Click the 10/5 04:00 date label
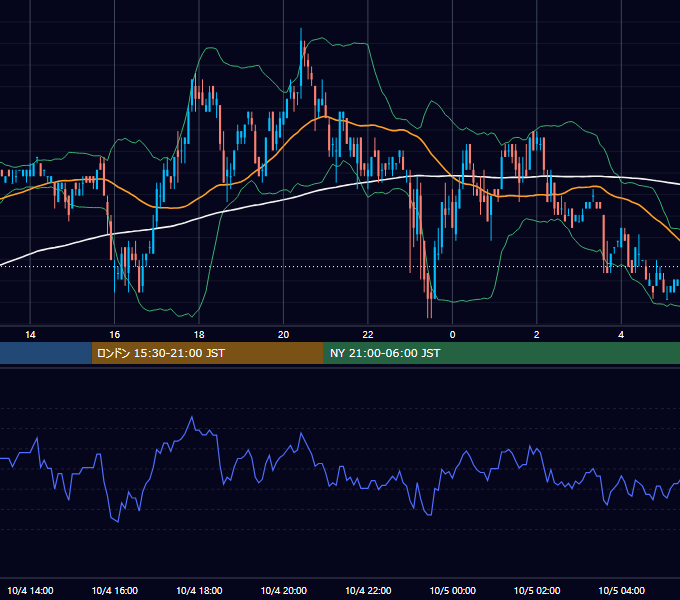This screenshot has width=680, height=600. 621,590
